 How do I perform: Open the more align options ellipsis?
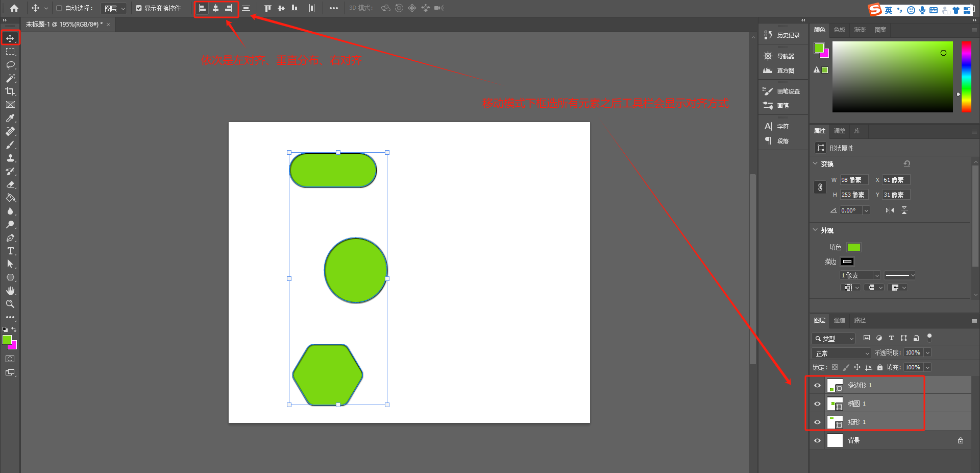pos(333,8)
